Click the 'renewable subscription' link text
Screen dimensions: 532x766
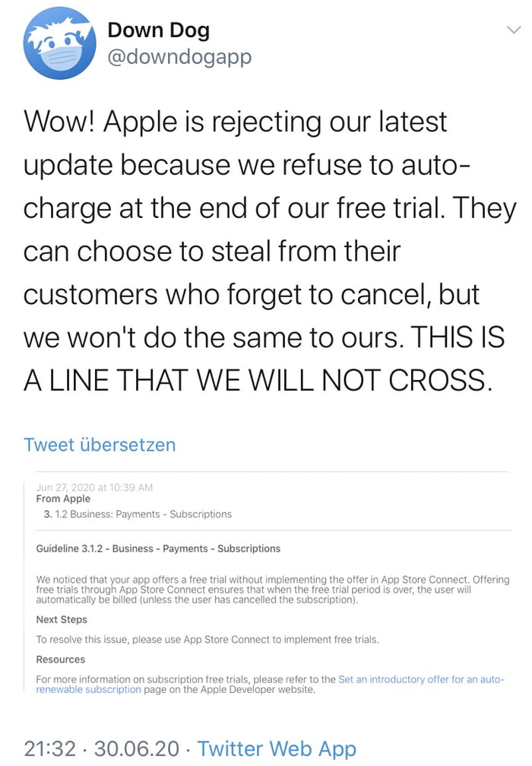89,689
